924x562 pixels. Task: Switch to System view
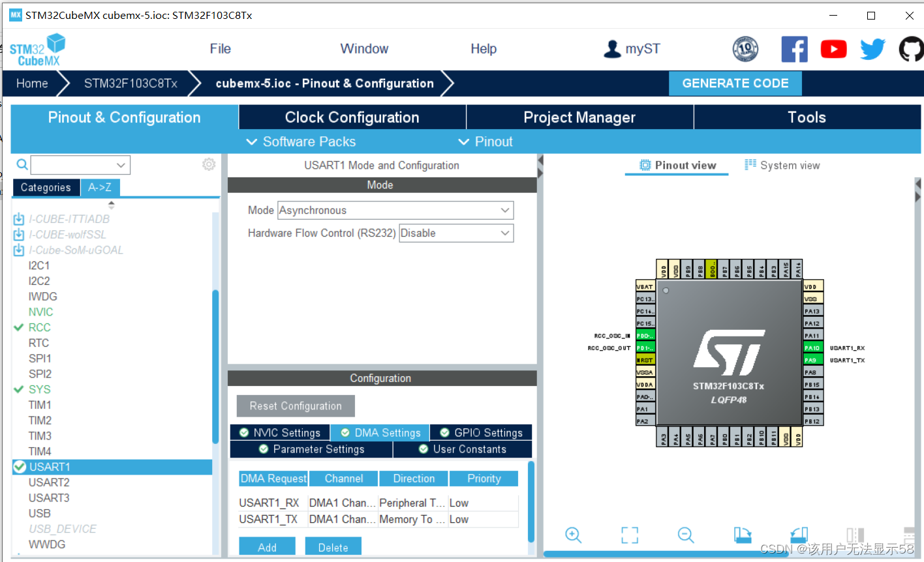tap(782, 166)
